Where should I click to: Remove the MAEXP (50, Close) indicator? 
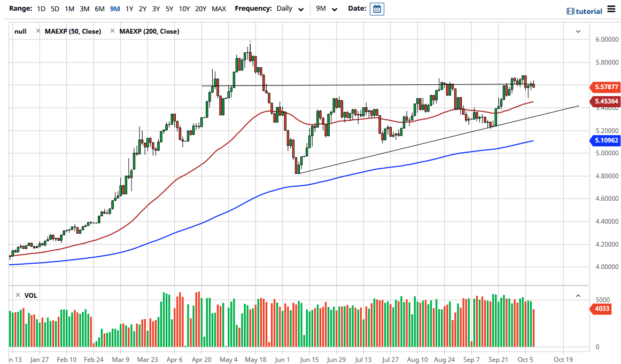(38, 31)
